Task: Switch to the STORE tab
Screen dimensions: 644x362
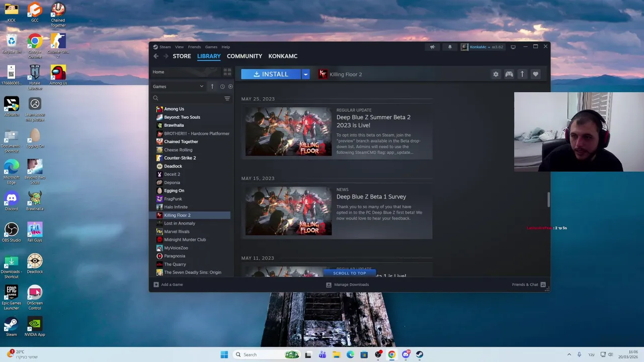Action: point(182,56)
